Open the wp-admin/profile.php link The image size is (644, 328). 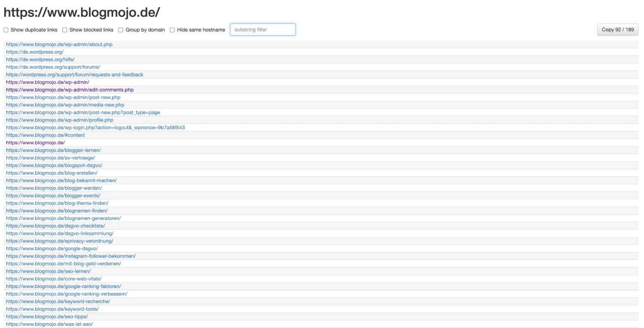[60, 120]
